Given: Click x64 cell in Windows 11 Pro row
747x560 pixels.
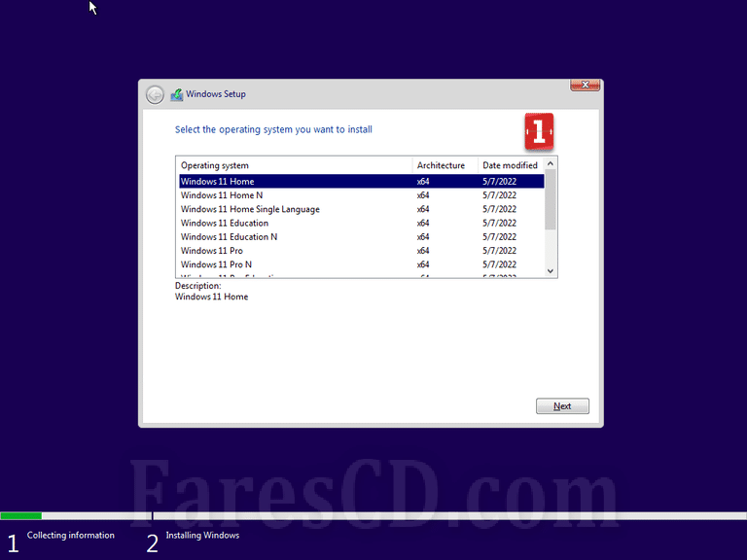Looking at the screenshot, I should click(423, 251).
